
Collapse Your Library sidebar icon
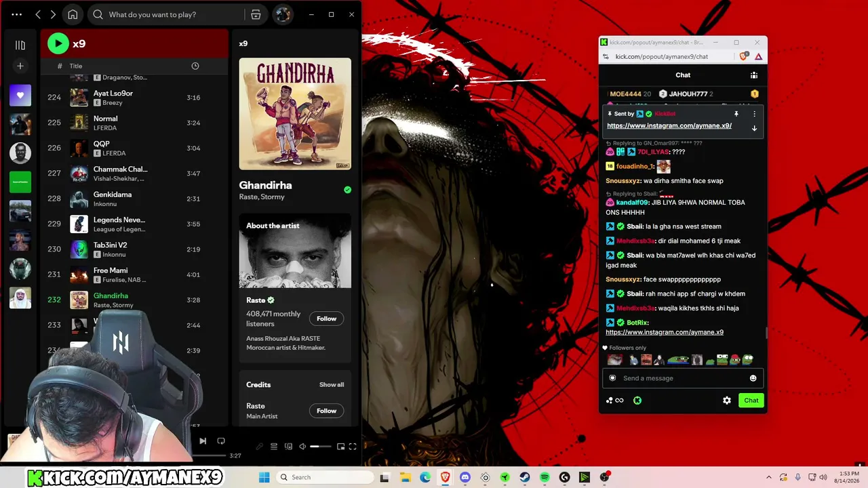coord(20,45)
